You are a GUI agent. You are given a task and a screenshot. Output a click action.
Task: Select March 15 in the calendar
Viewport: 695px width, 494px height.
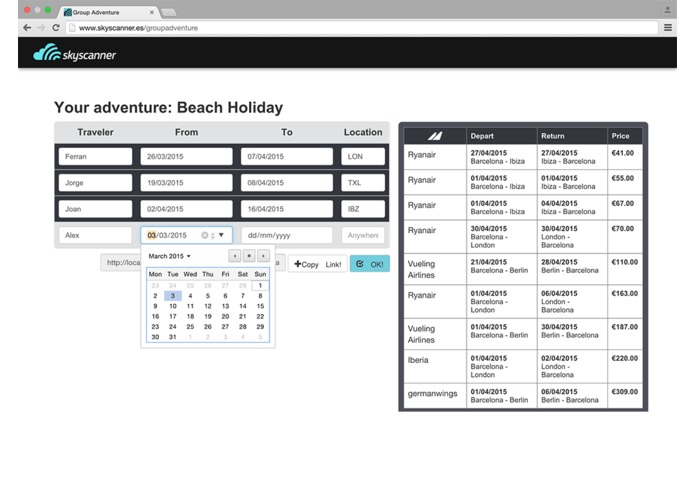[x=260, y=306]
